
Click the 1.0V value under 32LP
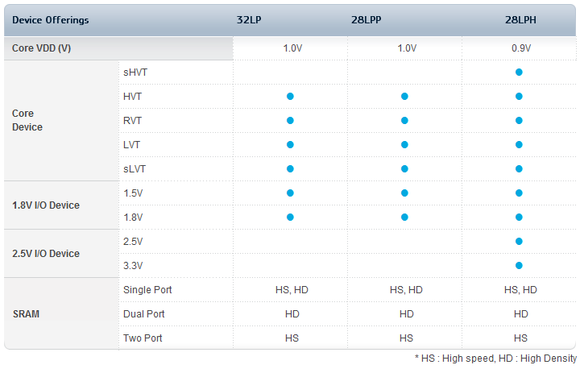pyautogui.click(x=293, y=48)
